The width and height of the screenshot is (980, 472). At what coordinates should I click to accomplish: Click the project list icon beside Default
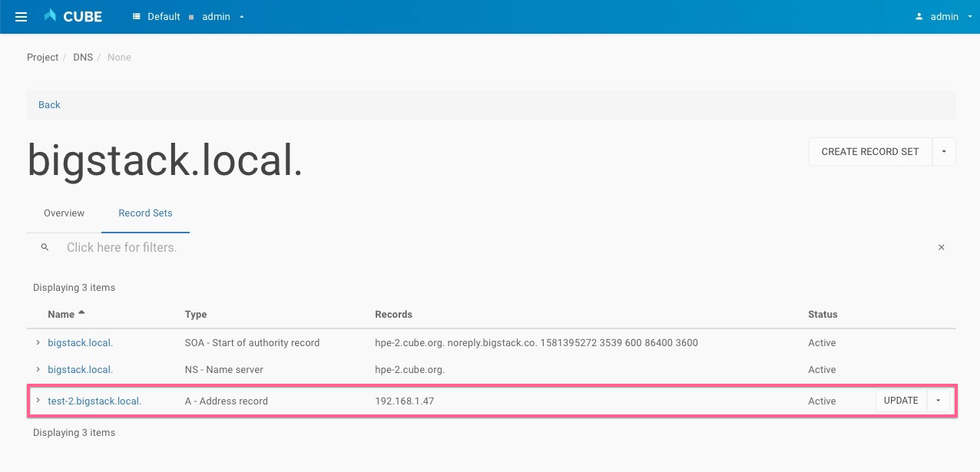137,16
